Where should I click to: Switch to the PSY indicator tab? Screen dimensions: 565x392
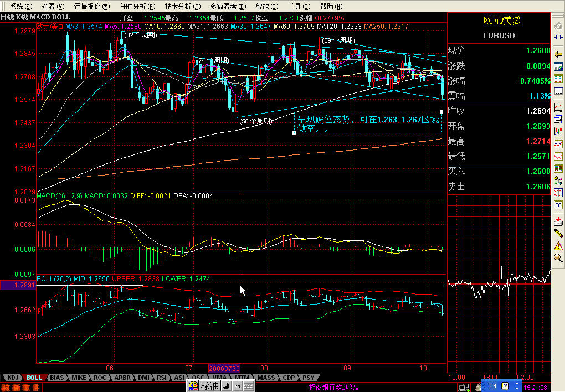[x=308, y=378]
